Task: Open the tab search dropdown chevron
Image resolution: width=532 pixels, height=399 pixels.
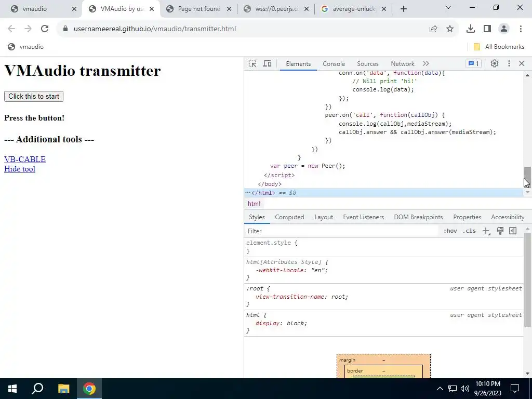Action: click(448, 7)
